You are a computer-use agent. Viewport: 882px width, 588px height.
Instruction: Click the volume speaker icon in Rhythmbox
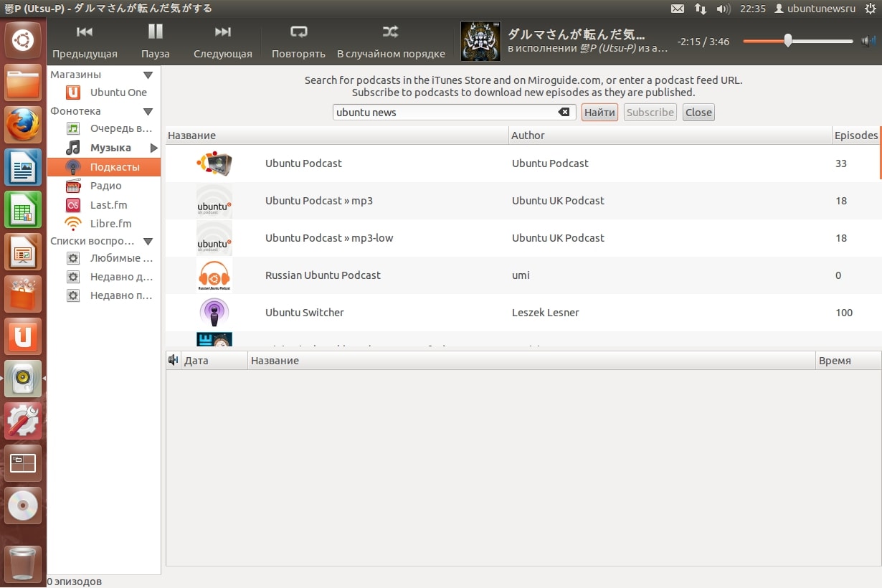click(x=868, y=41)
